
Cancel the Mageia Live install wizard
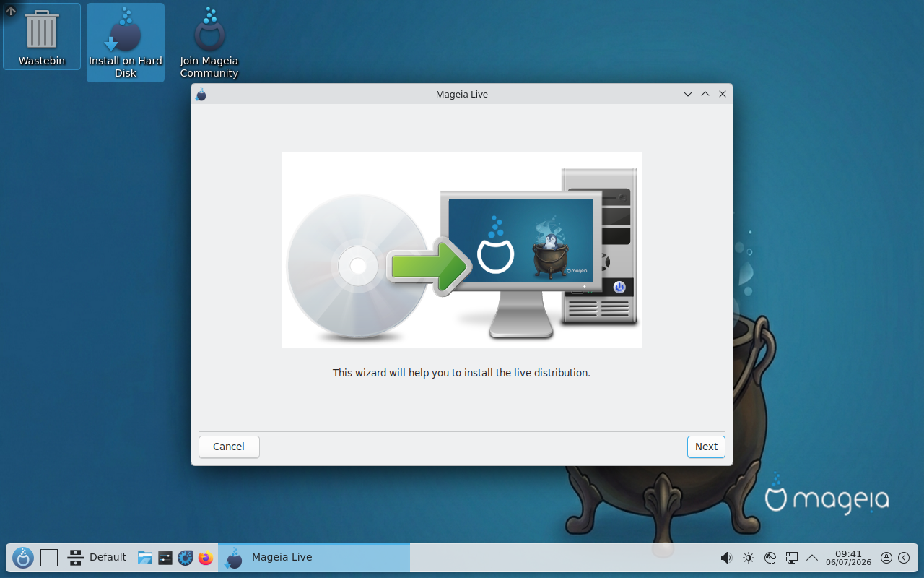pos(229,447)
